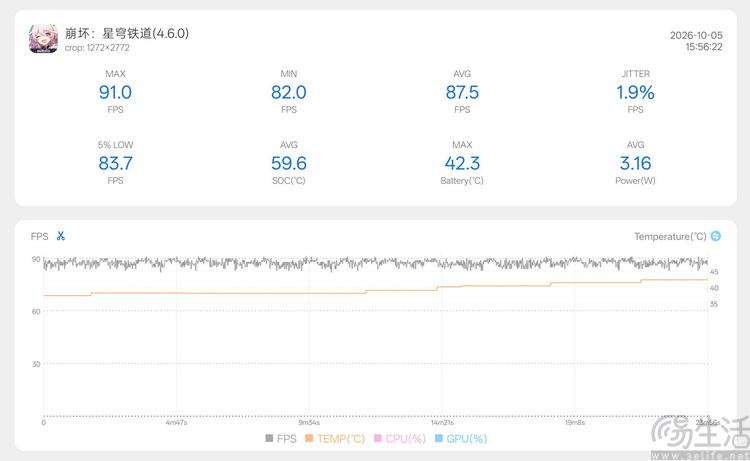This screenshot has height=461, width=750.
Task: Click the MAX FPS value 91.0
Action: click(115, 92)
